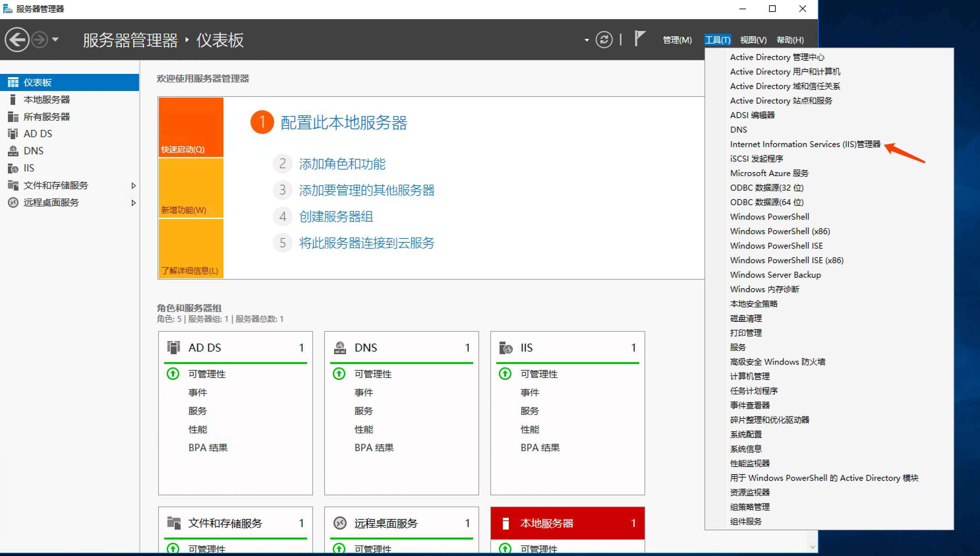Image resolution: width=980 pixels, height=556 pixels.
Task: Click 文件和存储服务 sidebar icon
Action: [13, 185]
